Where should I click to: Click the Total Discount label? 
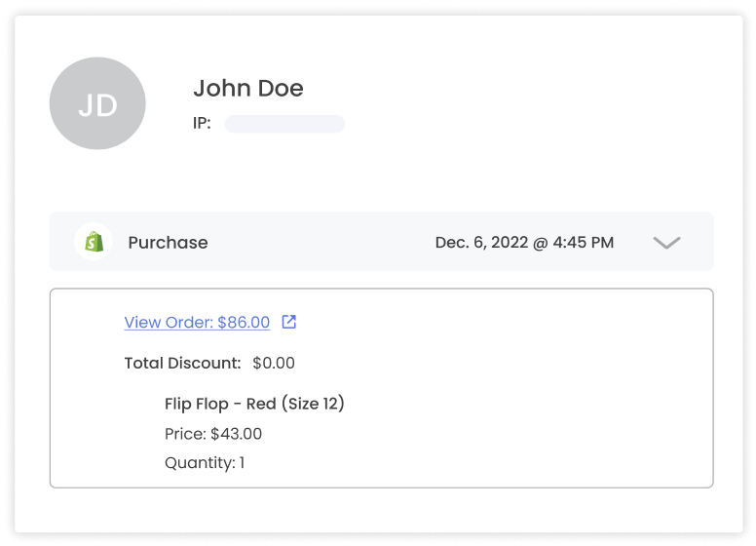tap(183, 363)
